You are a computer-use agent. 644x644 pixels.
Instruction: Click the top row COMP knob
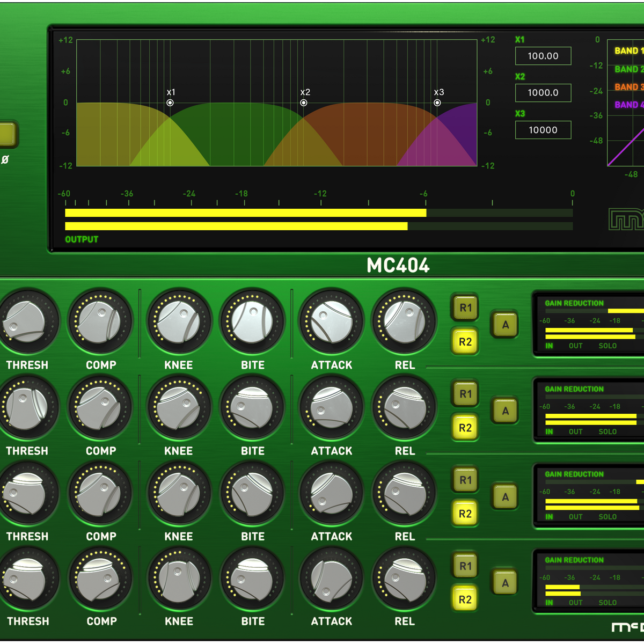click(100, 322)
